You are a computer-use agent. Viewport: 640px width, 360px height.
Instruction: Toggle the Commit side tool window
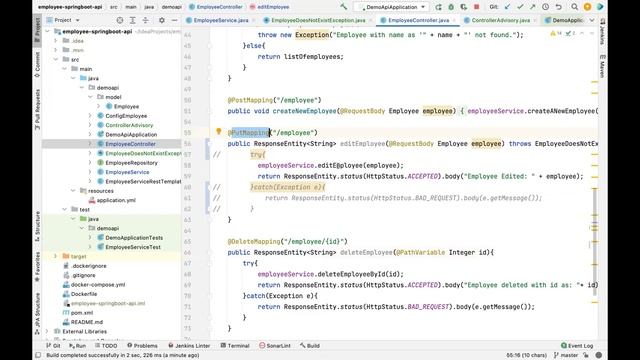click(37, 65)
